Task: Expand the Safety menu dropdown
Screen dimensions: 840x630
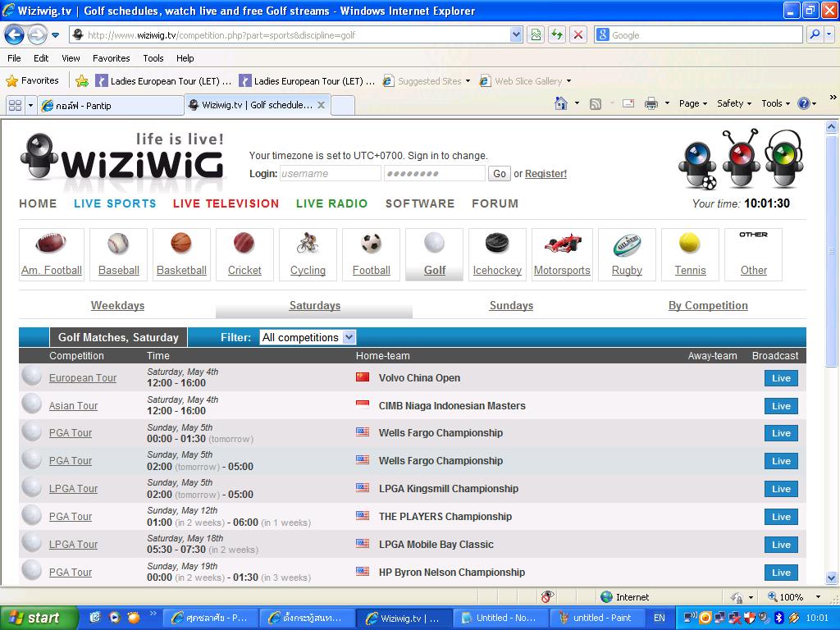Action: (734, 103)
